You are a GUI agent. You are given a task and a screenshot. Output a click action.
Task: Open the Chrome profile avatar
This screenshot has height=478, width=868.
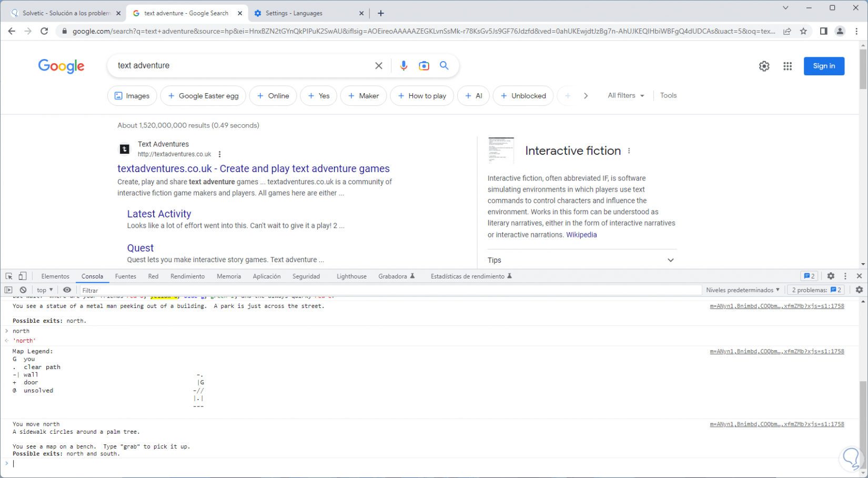[840, 31]
